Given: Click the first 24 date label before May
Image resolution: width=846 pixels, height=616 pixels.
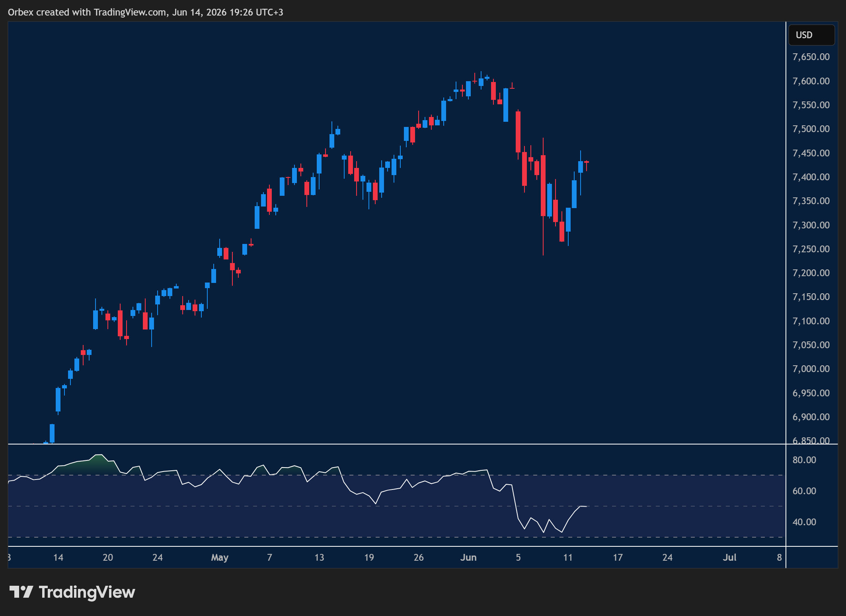Looking at the screenshot, I should [158, 558].
